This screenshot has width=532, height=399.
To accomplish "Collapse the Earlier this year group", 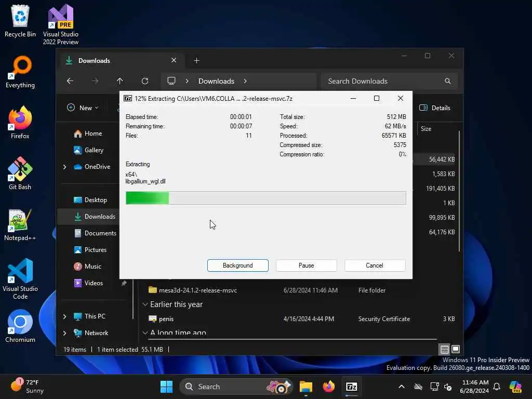I will [145, 304].
